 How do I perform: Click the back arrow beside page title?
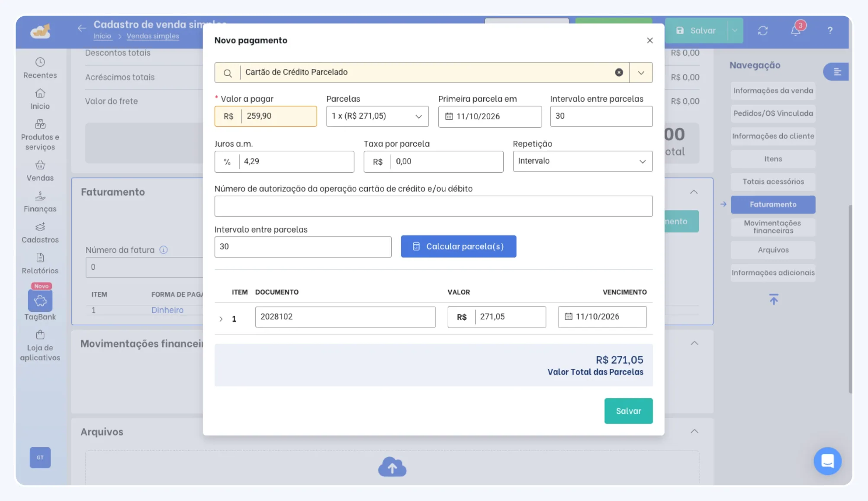pyautogui.click(x=82, y=29)
